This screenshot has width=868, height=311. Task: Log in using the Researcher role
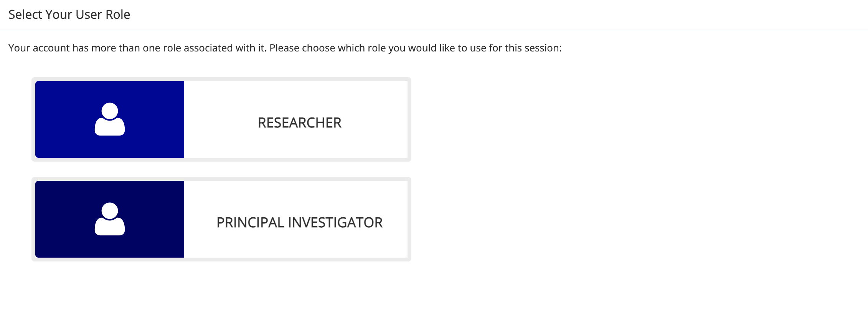click(221, 119)
